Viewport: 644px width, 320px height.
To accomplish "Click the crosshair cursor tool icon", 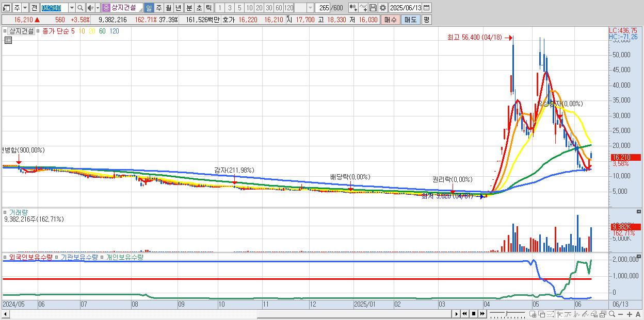I will click(559, 314).
